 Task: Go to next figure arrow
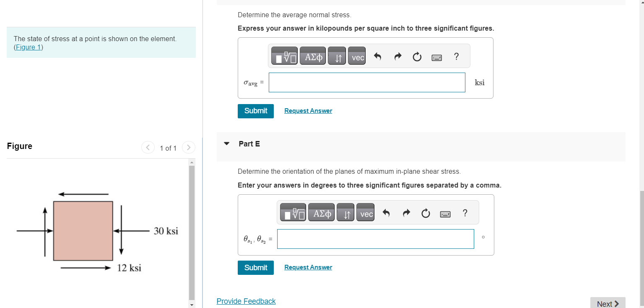point(189,148)
